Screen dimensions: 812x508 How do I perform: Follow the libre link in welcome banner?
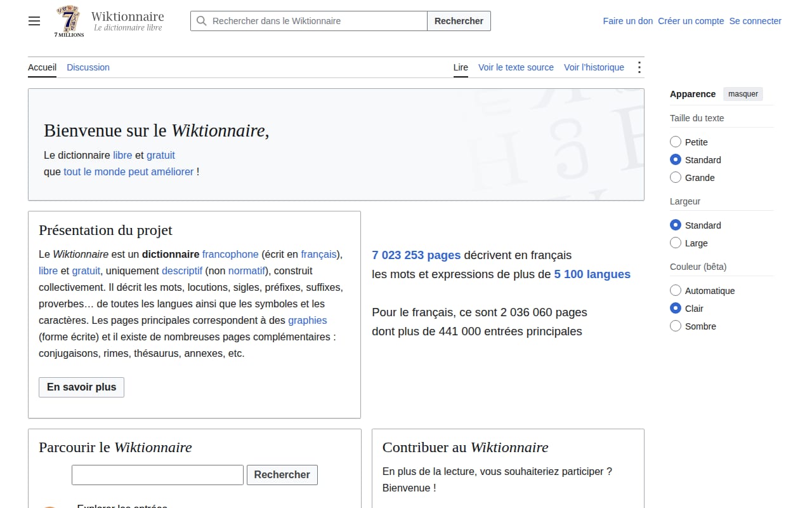(122, 155)
